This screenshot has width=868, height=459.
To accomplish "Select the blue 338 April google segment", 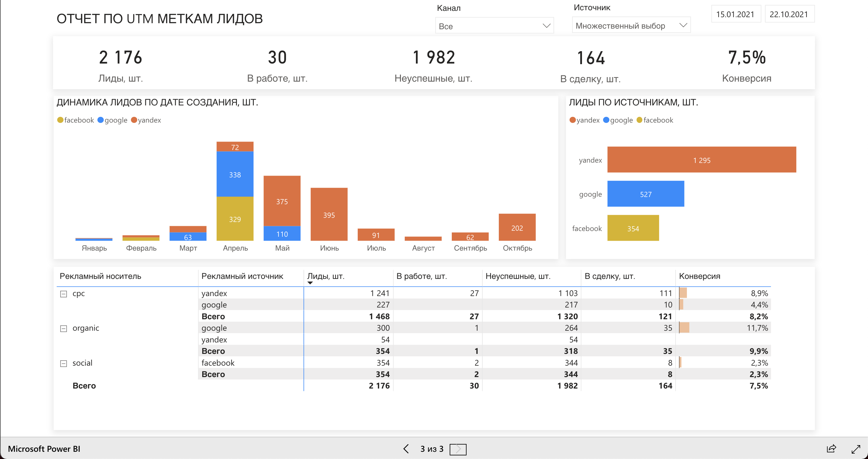I will point(235,174).
